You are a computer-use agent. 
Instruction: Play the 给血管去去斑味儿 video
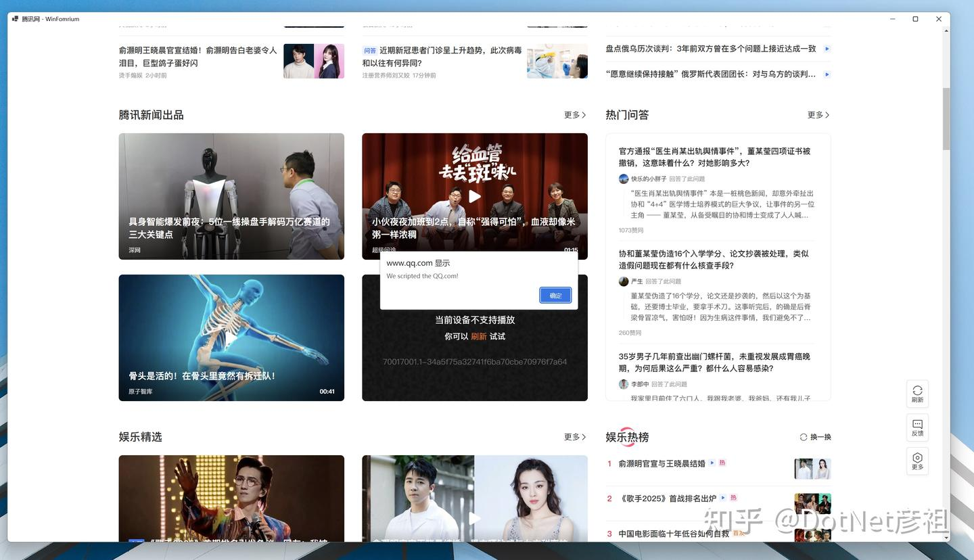click(x=475, y=196)
